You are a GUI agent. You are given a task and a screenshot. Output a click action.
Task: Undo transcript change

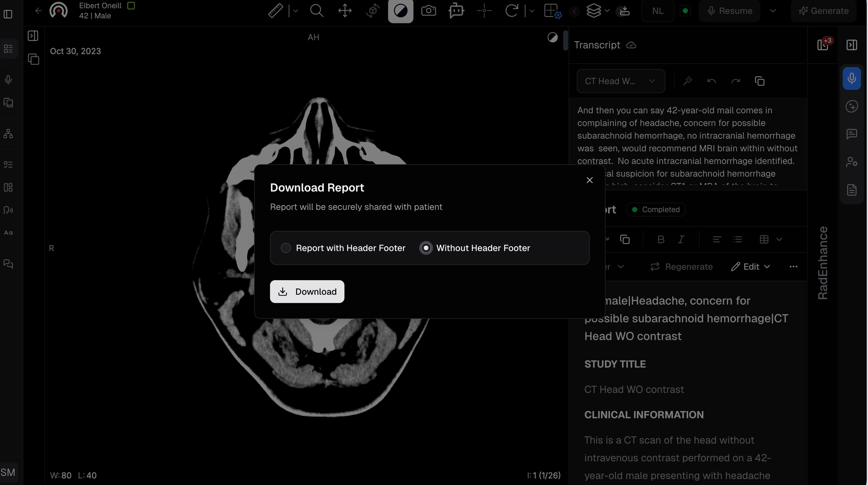tap(712, 81)
